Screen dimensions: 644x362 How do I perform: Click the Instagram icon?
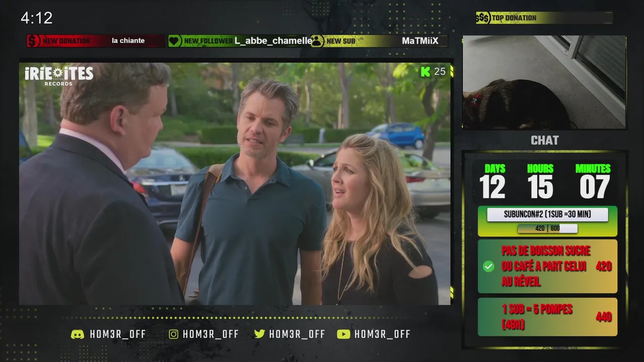(174, 334)
